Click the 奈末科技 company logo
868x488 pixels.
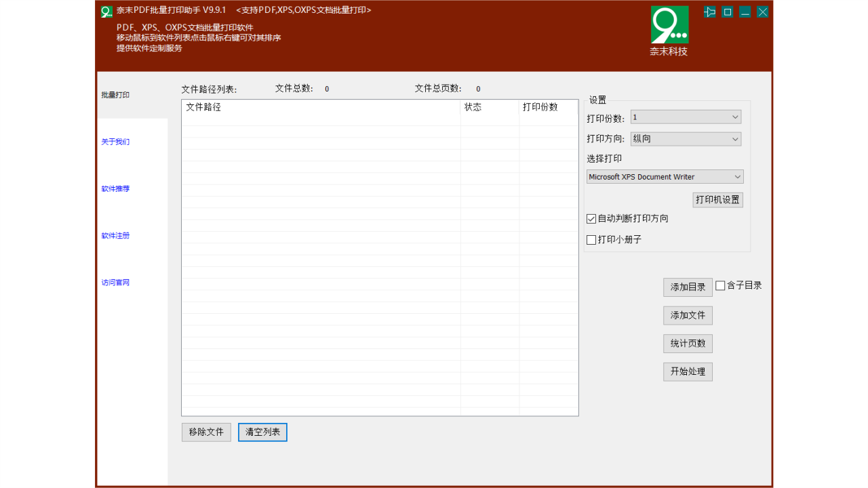(x=669, y=31)
